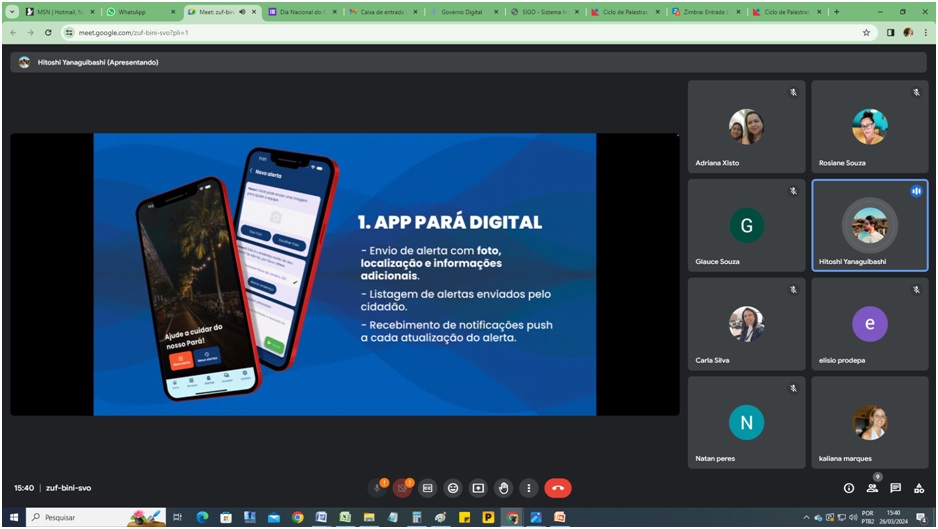The width and height of the screenshot is (938, 529).
Task: Switch to the WhatsApp tab
Action: pyautogui.click(x=139, y=12)
